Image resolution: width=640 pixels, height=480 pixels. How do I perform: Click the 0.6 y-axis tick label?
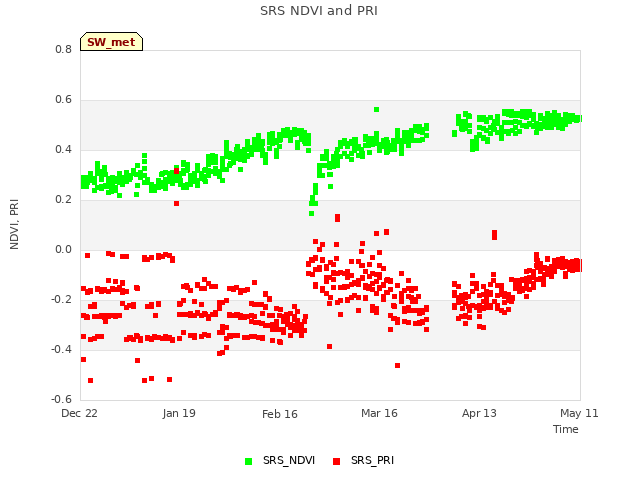coord(63,100)
